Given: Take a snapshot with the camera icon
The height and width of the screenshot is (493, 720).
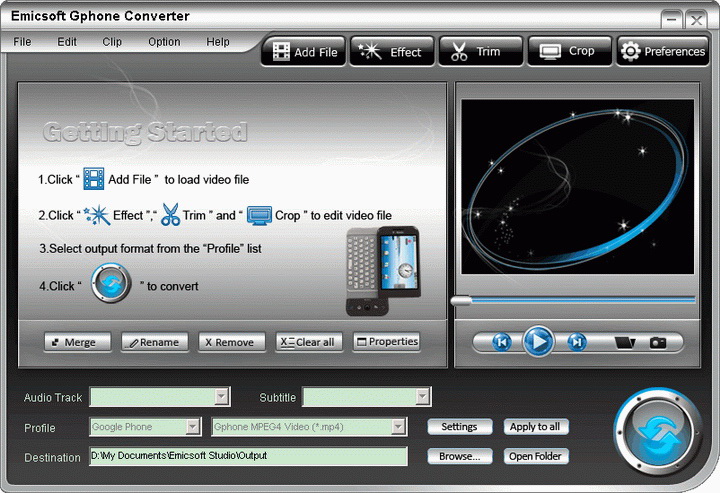Looking at the screenshot, I should tap(658, 342).
